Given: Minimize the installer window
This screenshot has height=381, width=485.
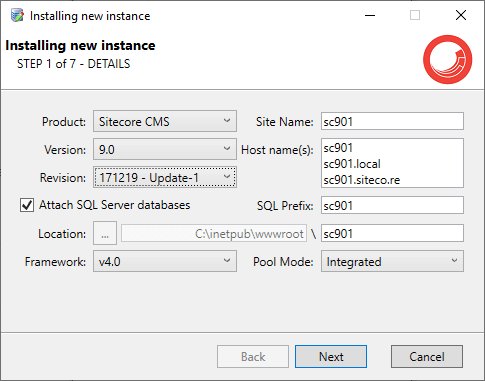Looking at the screenshot, I should [370, 15].
